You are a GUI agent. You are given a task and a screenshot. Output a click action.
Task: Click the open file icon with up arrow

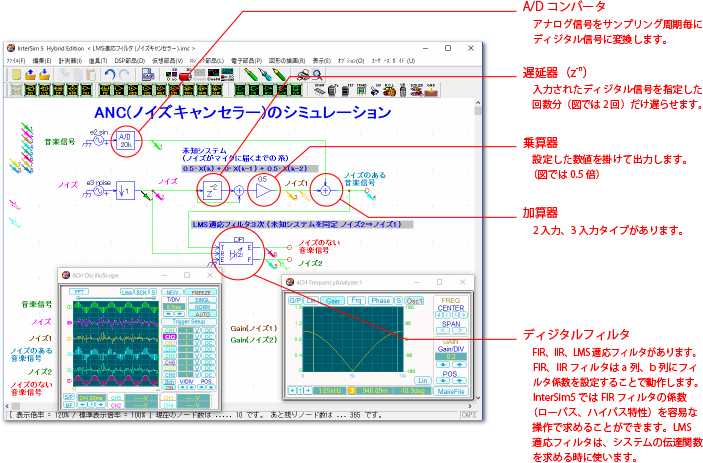click(30, 75)
